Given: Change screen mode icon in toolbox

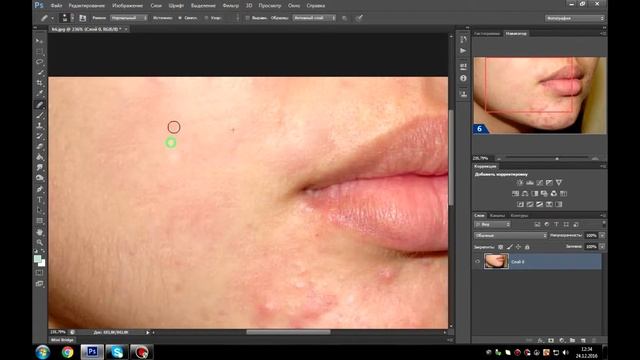Looking at the screenshot, I should coord(39,283).
